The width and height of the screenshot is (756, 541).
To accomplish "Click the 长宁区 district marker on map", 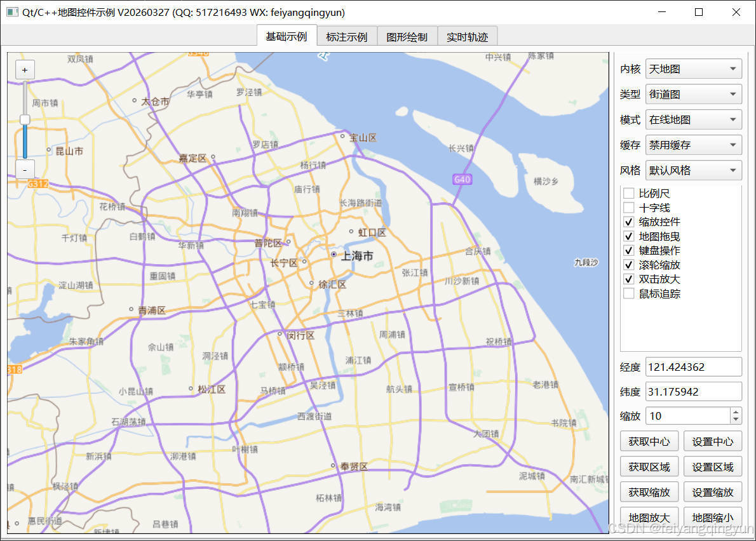I will click(304, 262).
